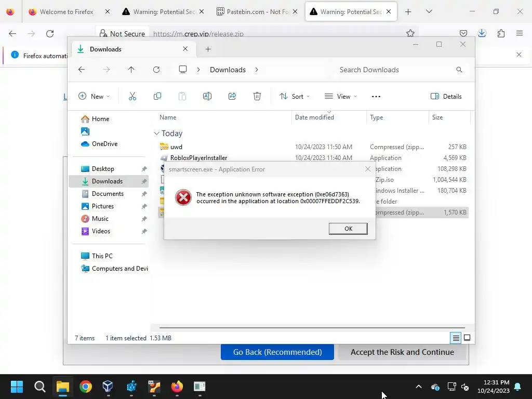Click the horizontal scrollbar in the file list
The height and width of the screenshot is (399, 532).
pyautogui.click(x=312, y=328)
